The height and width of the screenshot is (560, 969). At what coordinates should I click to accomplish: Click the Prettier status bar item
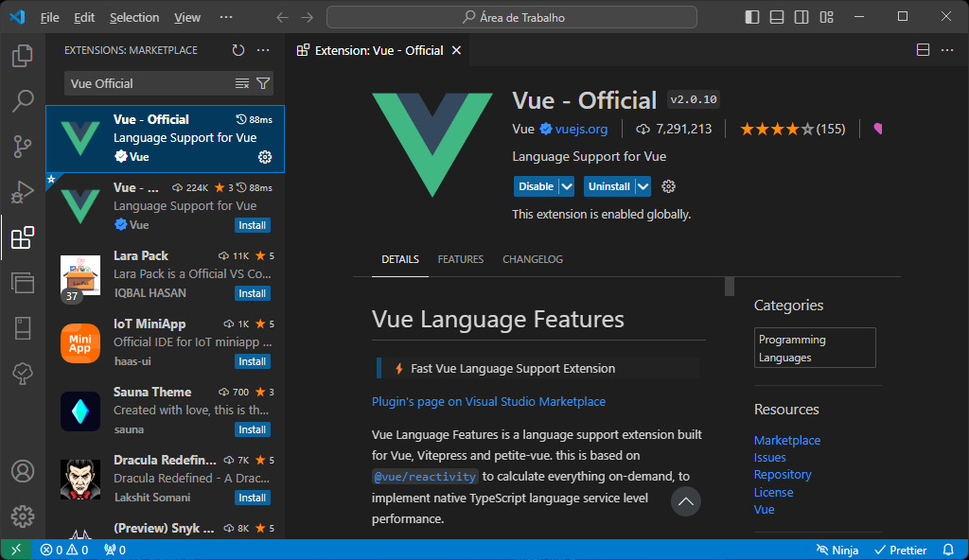901,550
